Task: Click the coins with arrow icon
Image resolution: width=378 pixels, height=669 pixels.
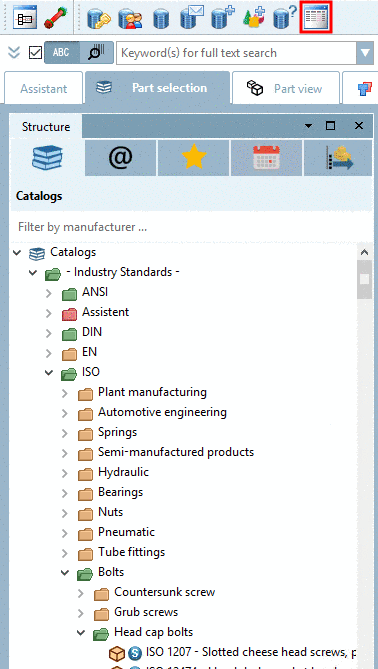Action: point(338,158)
